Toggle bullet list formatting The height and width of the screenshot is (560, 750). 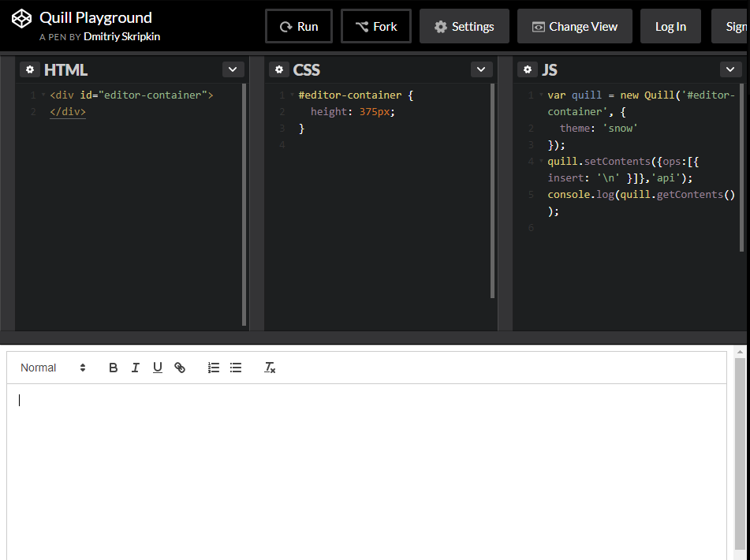click(x=235, y=368)
